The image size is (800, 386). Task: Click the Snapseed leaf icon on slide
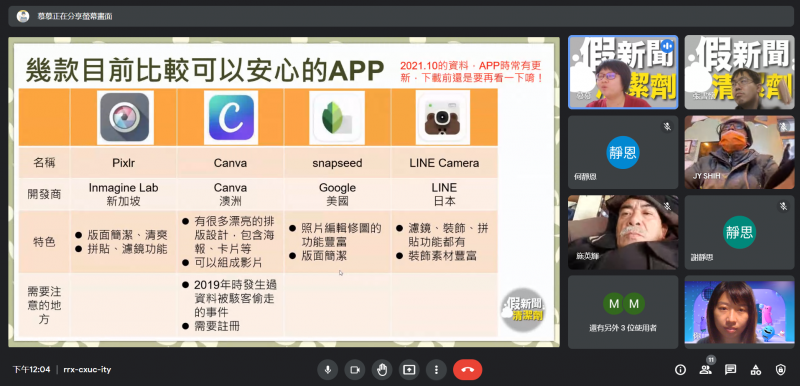click(x=336, y=118)
